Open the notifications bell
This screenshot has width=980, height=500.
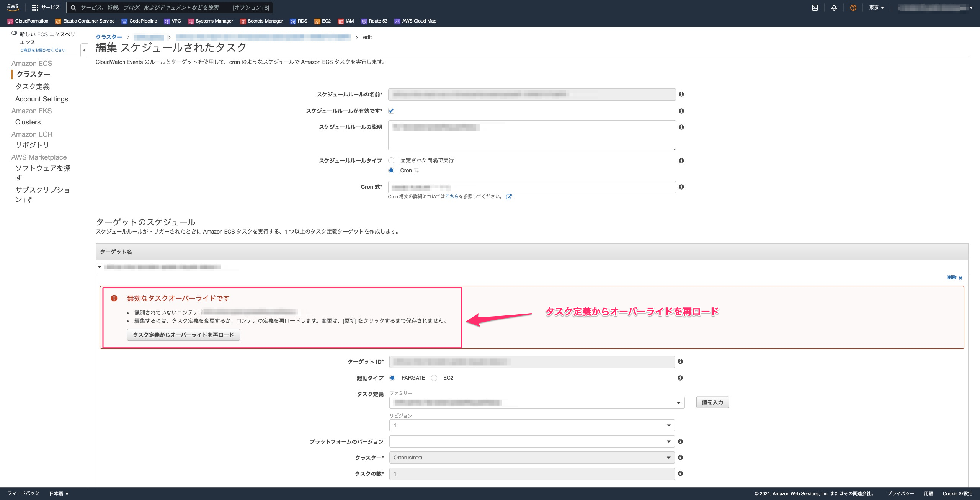834,8
